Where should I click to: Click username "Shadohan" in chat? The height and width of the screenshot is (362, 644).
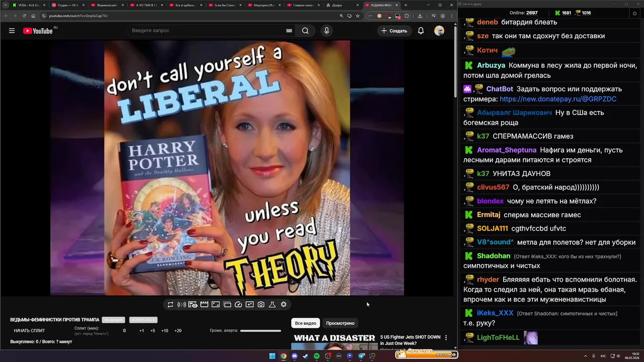point(494,256)
